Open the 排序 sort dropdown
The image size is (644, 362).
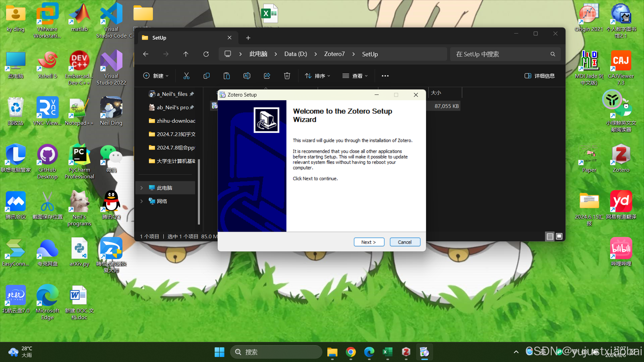click(x=317, y=76)
